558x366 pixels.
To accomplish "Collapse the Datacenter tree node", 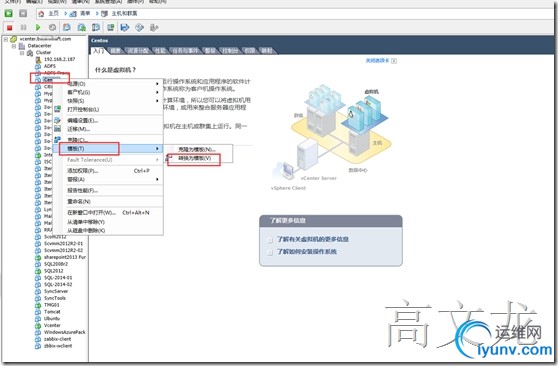I will (14, 46).
